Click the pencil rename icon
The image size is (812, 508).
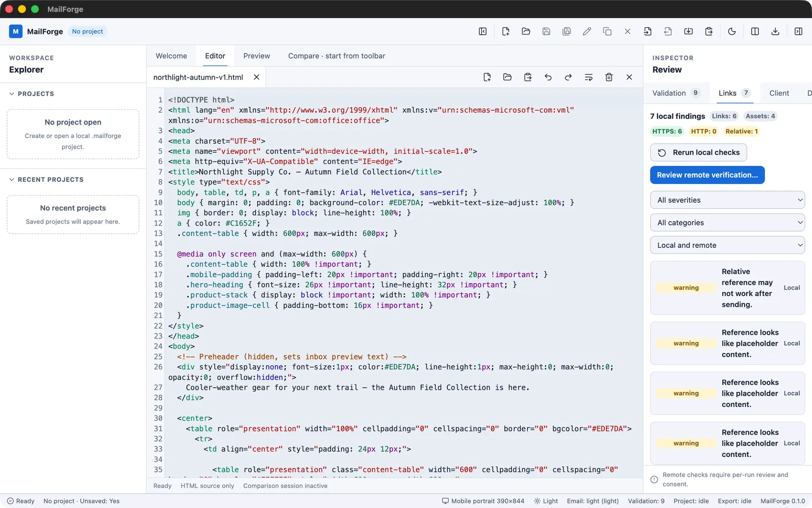pyautogui.click(x=587, y=31)
